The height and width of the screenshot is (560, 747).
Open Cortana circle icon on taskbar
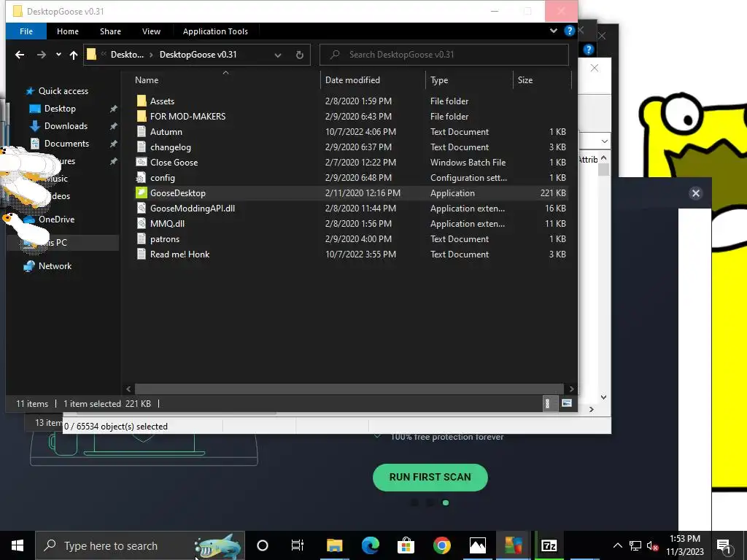click(x=263, y=545)
